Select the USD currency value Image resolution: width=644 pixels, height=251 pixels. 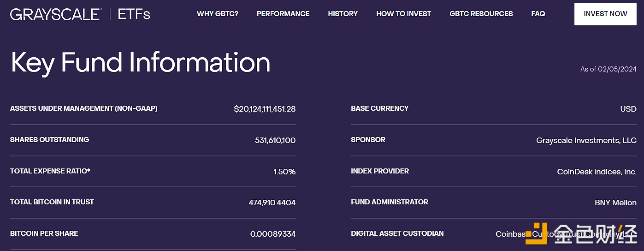tap(628, 109)
